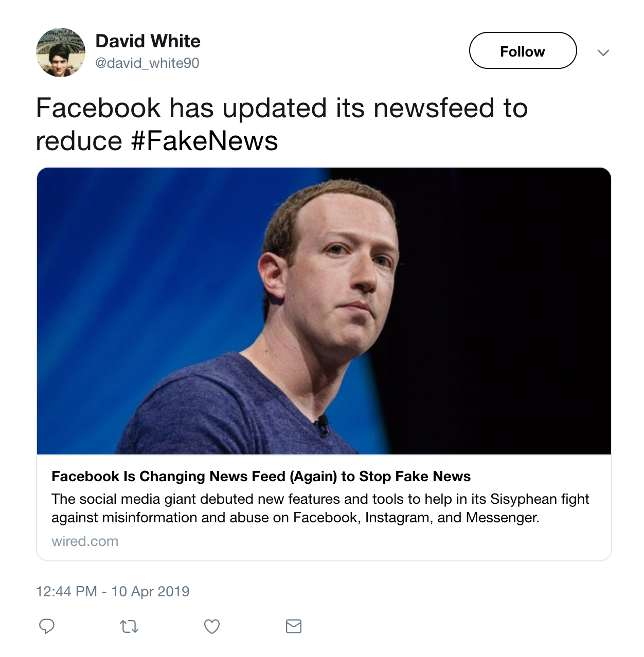Open the @david_white90 handle

click(148, 63)
